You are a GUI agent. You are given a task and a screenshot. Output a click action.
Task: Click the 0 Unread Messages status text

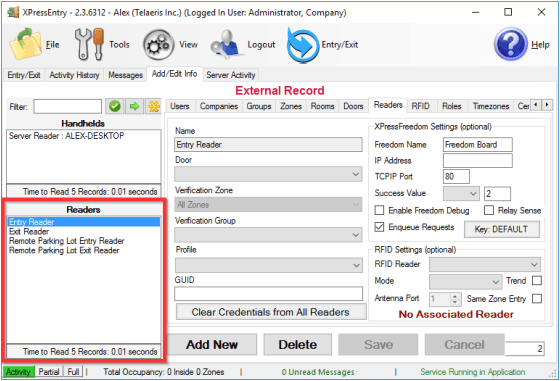click(318, 372)
